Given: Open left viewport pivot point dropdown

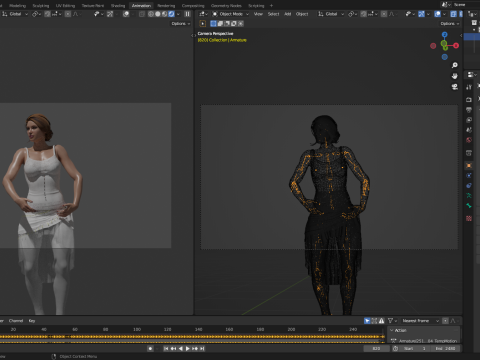Looking at the screenshot, I should [36, 14].
